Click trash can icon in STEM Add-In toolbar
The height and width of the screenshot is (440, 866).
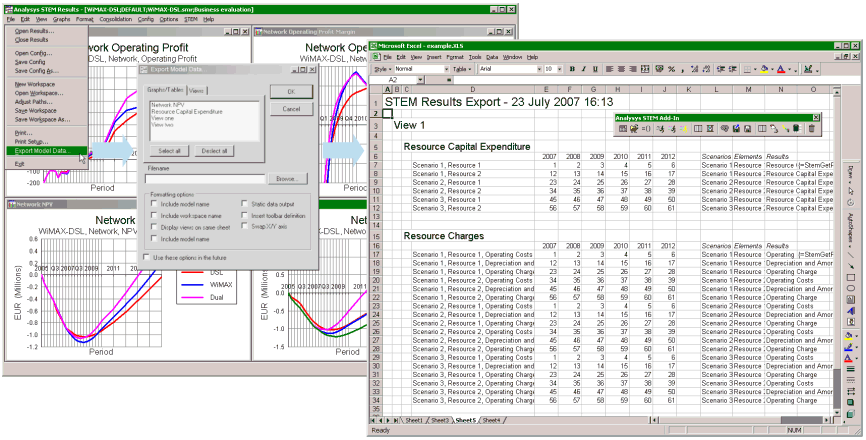coord(811,128)
